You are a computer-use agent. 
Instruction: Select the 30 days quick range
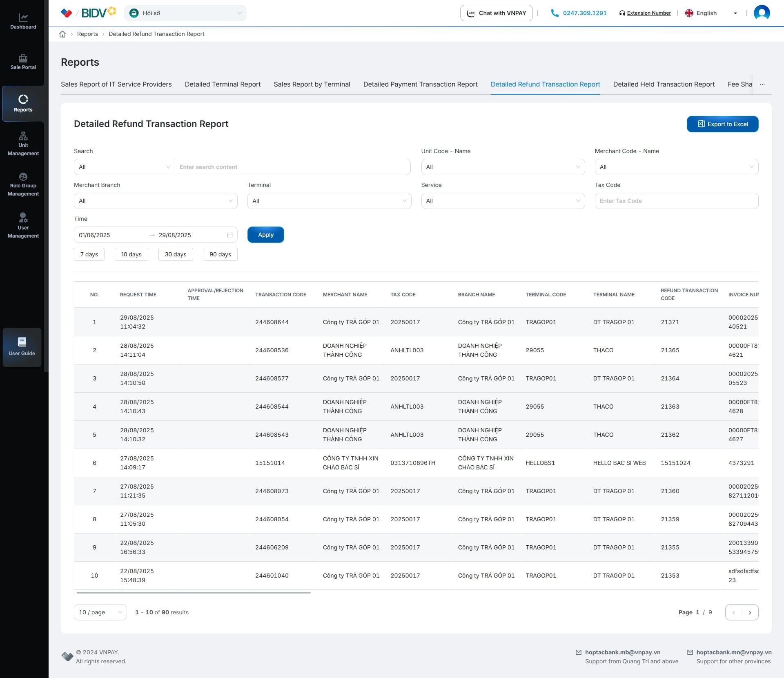pyautogui.click(x=175, y=254)
